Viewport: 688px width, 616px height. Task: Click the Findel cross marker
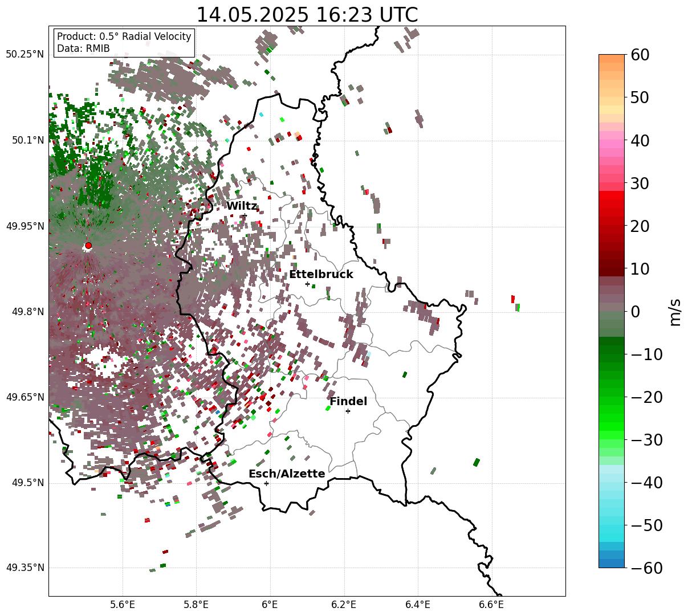(x=348, y=411)
